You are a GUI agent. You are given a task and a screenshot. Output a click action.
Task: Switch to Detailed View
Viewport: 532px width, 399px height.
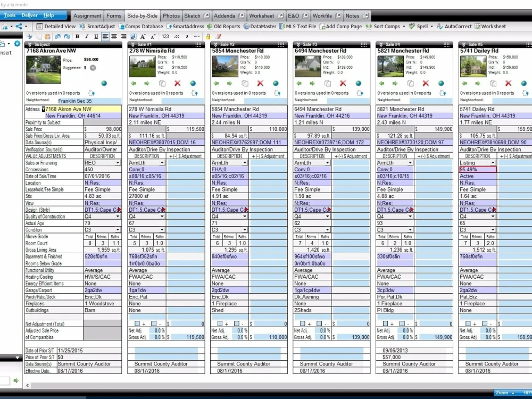[56, 26]
